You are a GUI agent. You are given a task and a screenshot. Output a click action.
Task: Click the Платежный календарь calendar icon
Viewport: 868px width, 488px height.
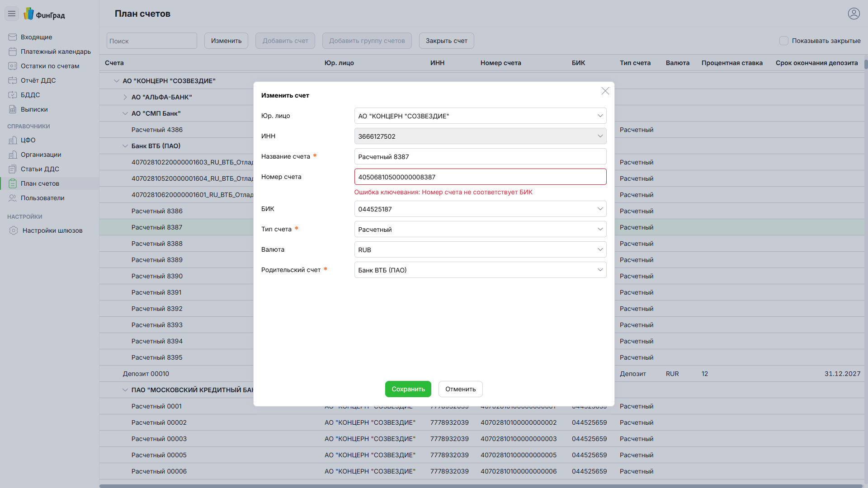pos(13,52)
